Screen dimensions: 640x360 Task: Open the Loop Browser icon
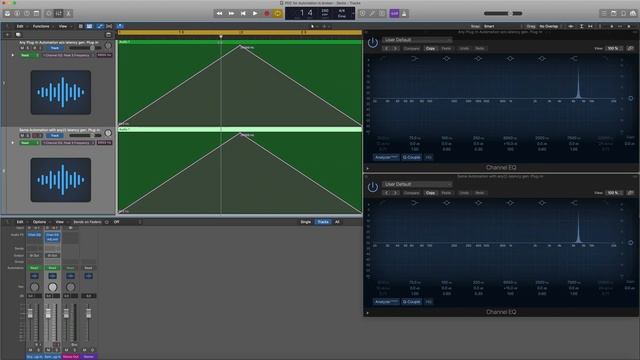pos(623,13)
